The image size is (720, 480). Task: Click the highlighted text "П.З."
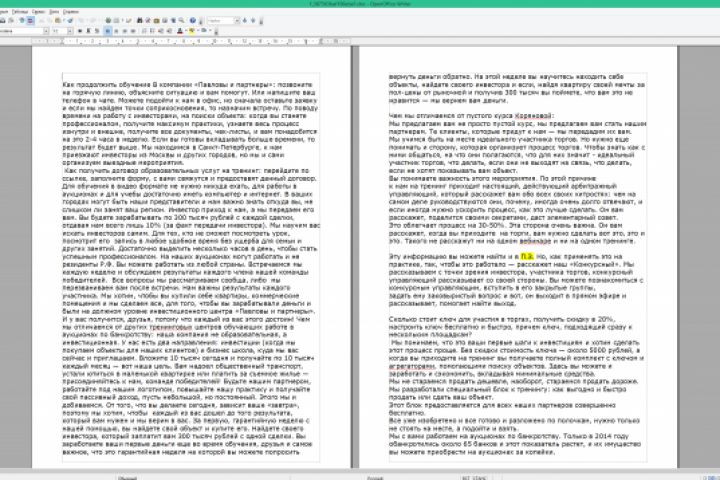coord(527,256)
